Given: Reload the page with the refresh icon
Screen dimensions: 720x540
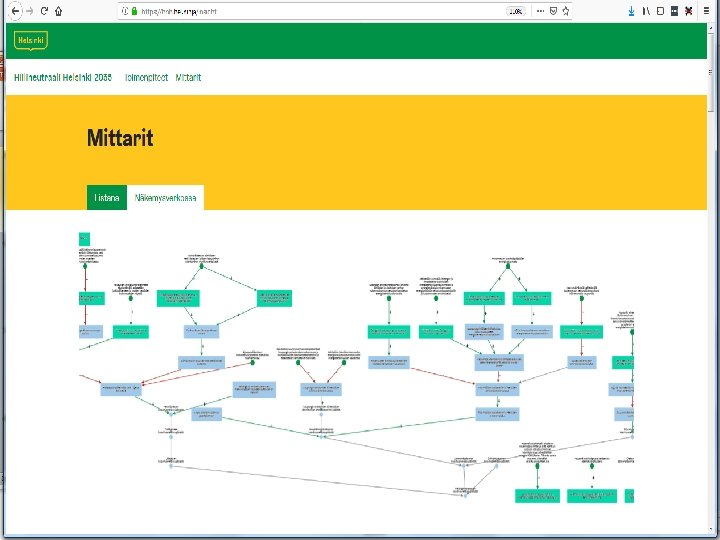Looking at the screenshot, I should point(45,11).
